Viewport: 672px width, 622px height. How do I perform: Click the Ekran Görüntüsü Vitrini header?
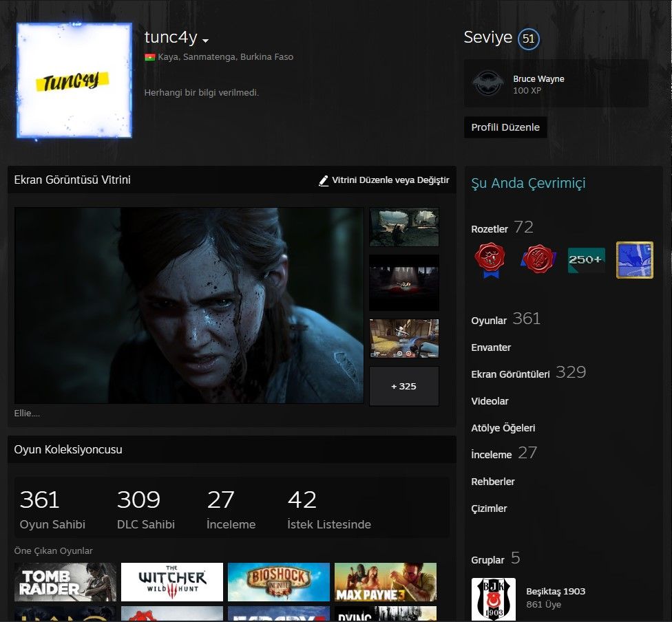pyautogui.click(x=72, y=180)
